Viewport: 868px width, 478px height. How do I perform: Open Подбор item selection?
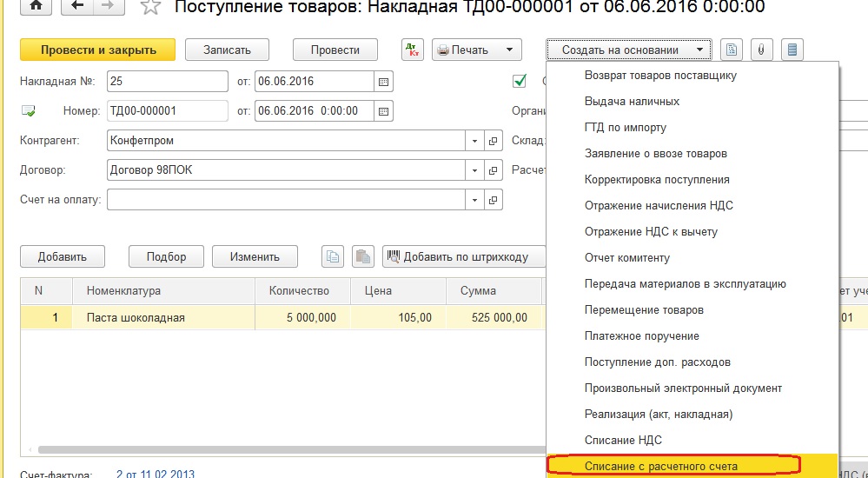(x=166, y=256)
